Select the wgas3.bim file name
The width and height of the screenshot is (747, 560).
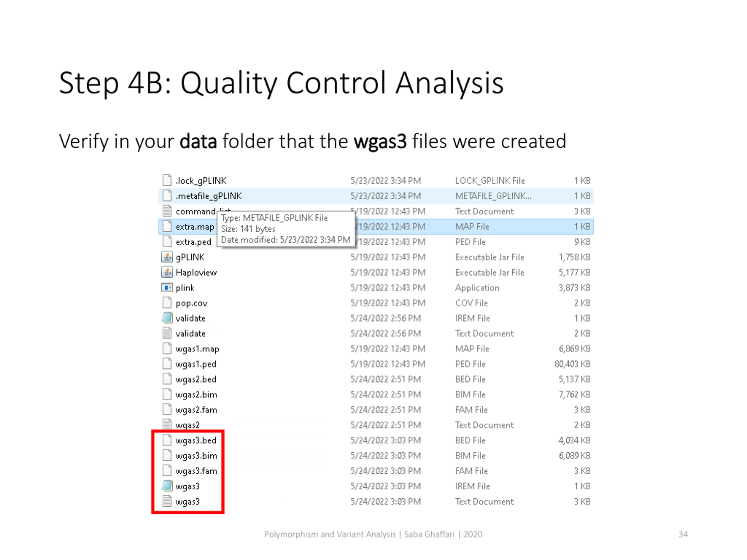(x=196, y=456)
